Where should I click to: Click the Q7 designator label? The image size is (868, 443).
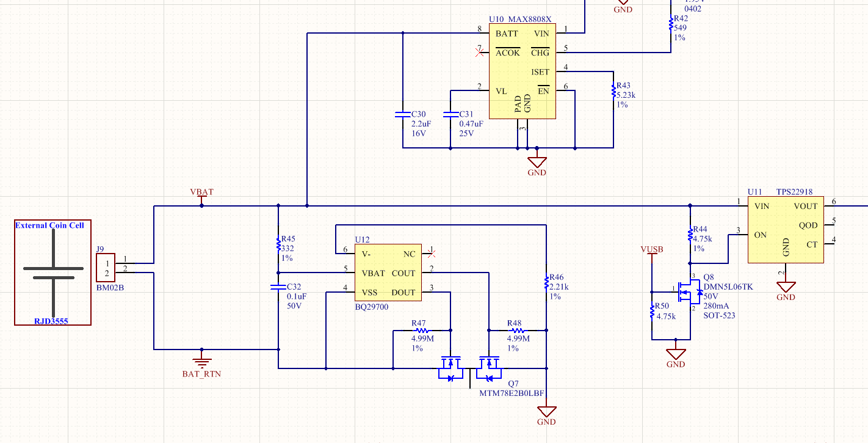click(513, 384)
